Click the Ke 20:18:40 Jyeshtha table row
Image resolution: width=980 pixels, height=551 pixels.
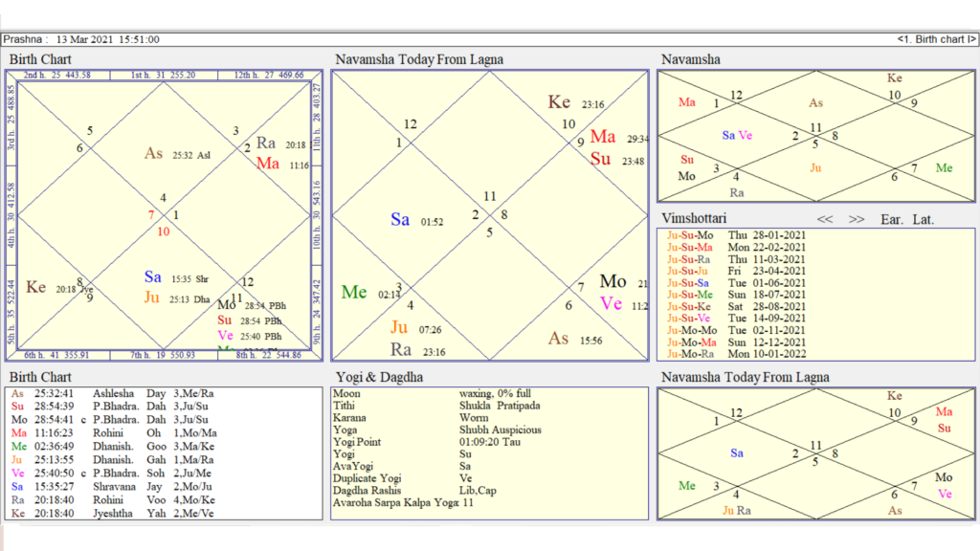113,514
